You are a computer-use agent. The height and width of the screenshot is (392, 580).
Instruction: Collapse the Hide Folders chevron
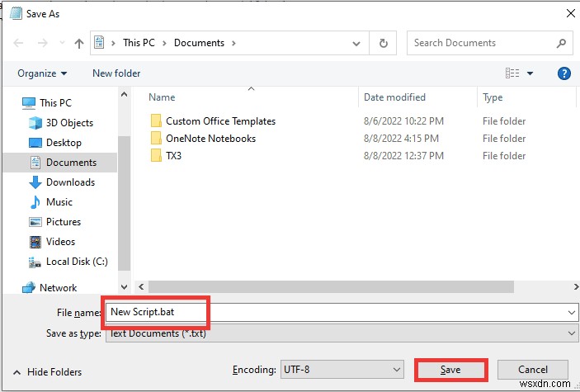point(16,372)
